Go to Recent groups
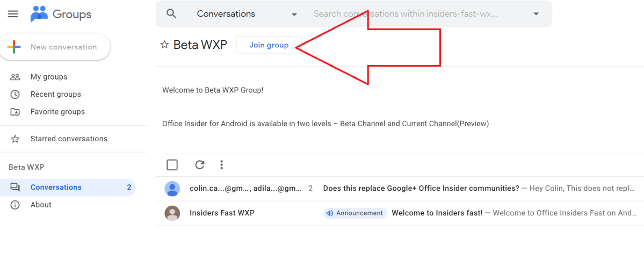644x260 pixels. (55, 95)
